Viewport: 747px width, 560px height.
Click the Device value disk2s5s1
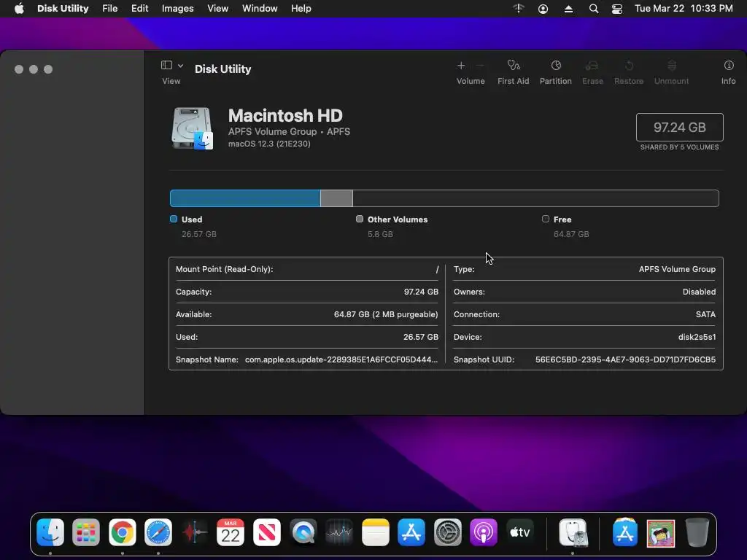tap(697, 337)
